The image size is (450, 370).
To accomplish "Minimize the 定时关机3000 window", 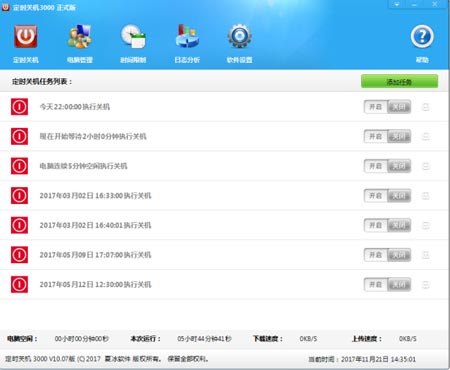I will [x=414, y=5].
